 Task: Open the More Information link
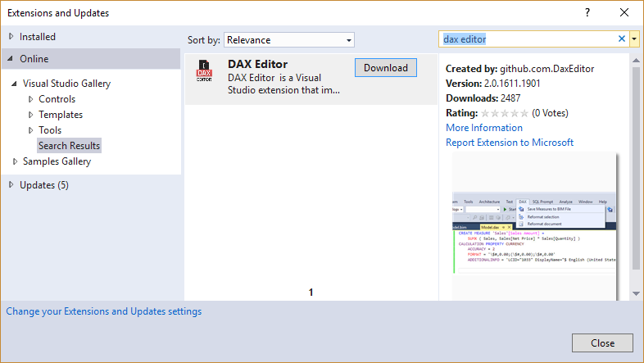(x=484, y=128)
